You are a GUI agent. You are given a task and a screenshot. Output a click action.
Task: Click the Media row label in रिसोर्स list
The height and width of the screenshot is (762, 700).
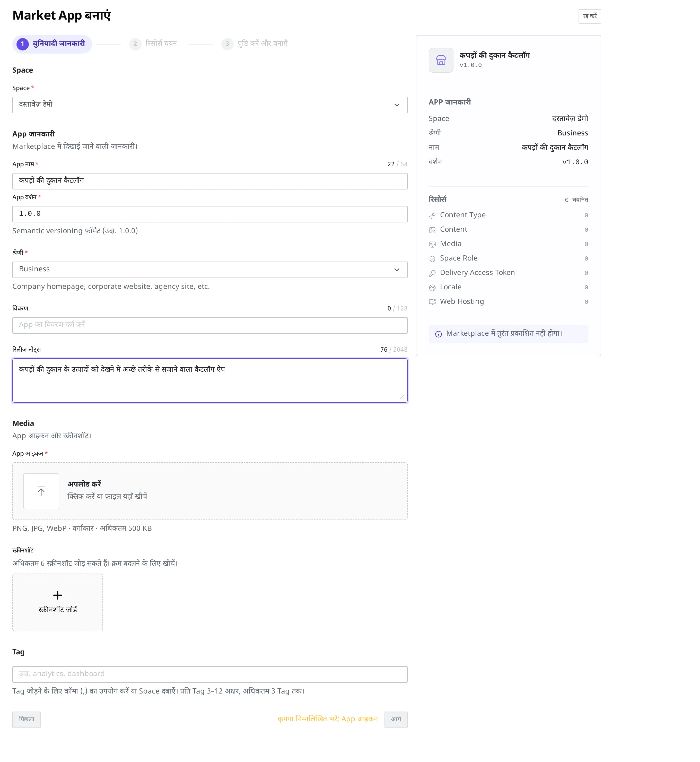(x=450, y=244)
